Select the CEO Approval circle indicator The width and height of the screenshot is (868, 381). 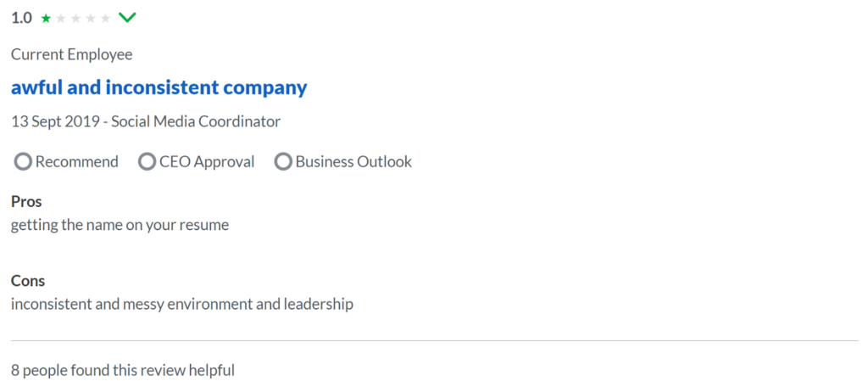(147, 162)
